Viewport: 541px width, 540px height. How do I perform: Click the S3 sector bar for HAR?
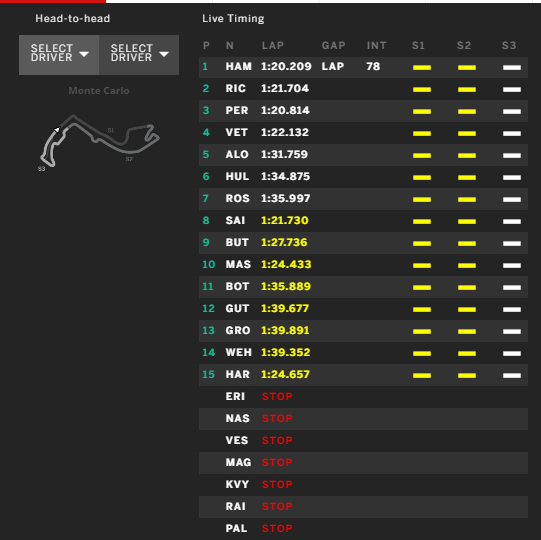[x=512, y=375]
